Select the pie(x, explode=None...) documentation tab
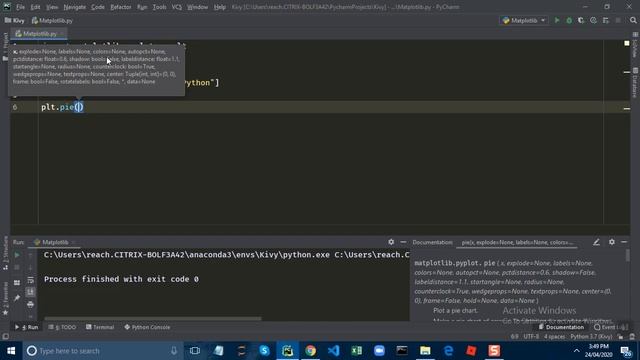 click(x=517, y=242)
